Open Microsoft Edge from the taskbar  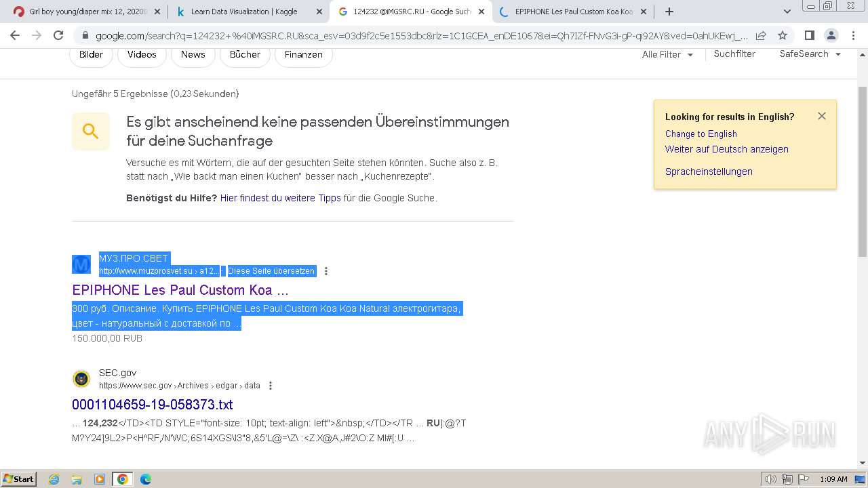pos(146,479)
